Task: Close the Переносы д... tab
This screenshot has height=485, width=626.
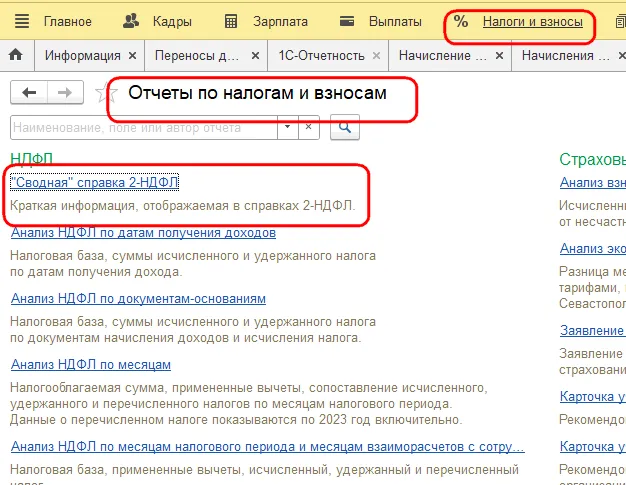Action: point(256,56)
